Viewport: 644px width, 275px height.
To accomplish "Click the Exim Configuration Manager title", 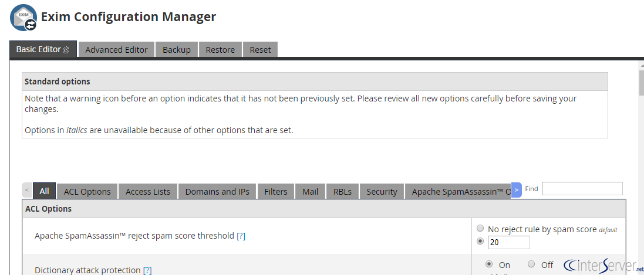I will click(129, 17).
